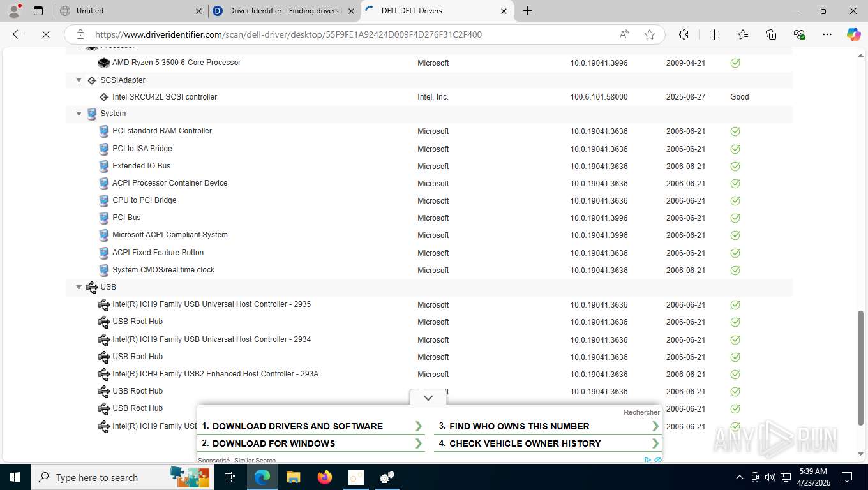
Task: Open Task View on the taskbar
Action: [230, 477]
